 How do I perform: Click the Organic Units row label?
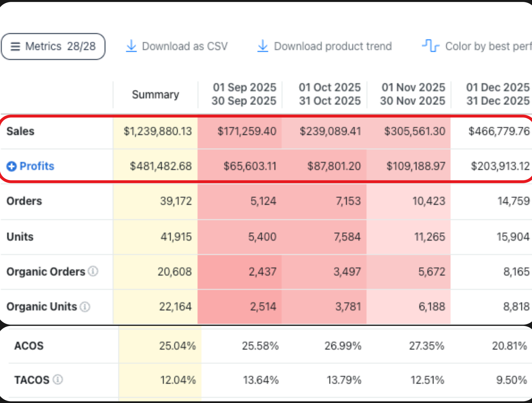coord(42,307)
